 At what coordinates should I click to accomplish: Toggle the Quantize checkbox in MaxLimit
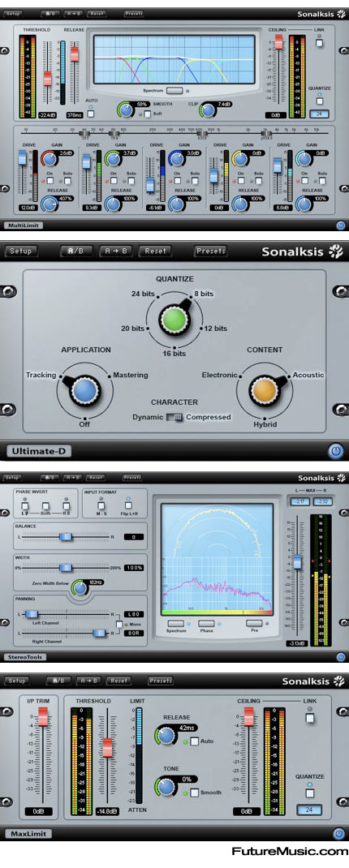(310, 793)
